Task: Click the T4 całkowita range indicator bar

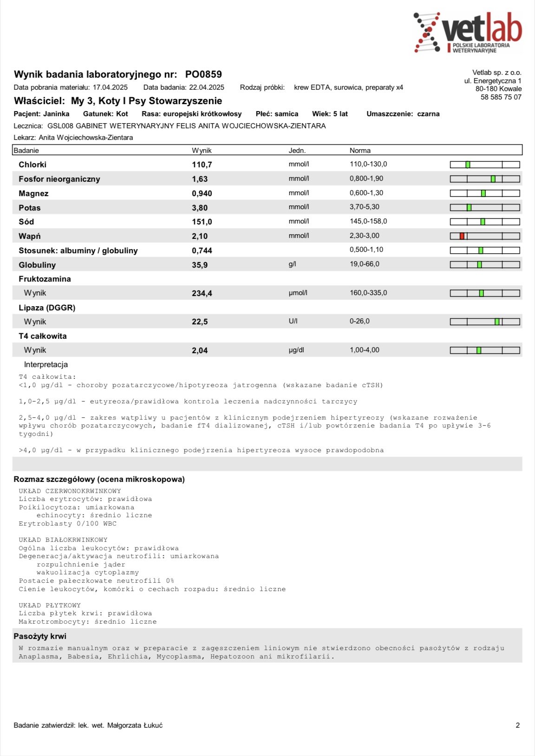Action: [485, 350]
